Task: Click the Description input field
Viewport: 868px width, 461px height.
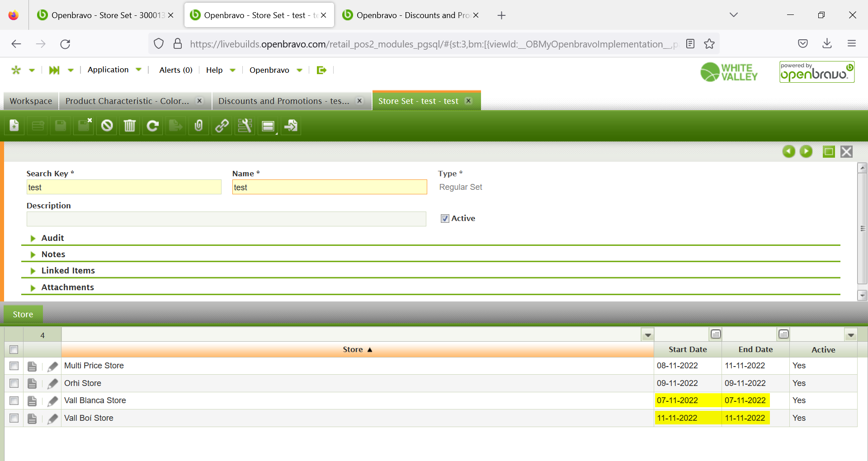Action: (x=226, y=219)
